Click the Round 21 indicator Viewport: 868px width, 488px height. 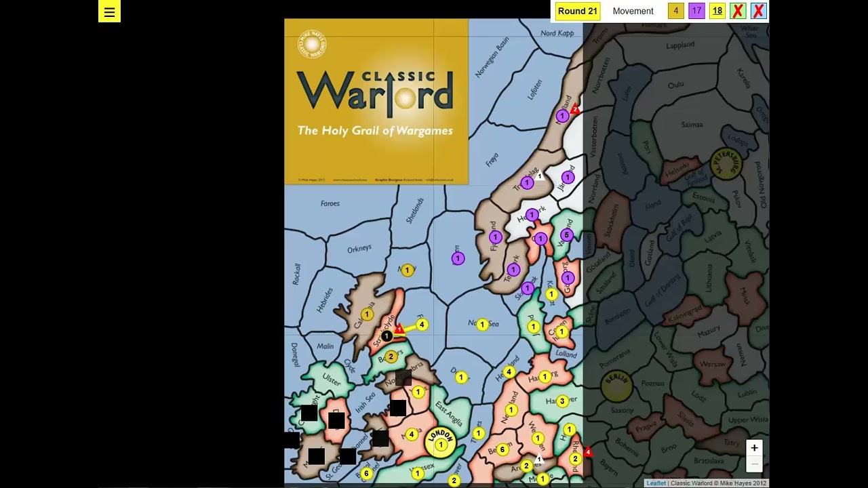pyautogui.click(x=578, y=11)
